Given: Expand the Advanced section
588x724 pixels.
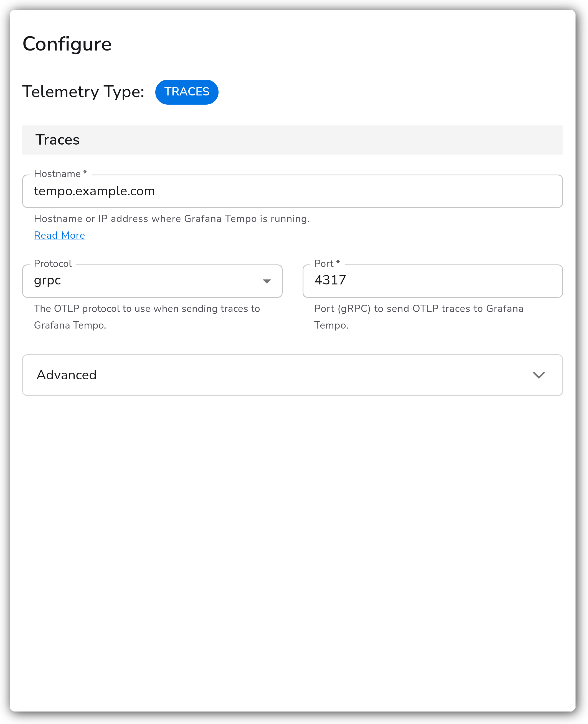Looking at the screenshot, I should click(292, 375).
